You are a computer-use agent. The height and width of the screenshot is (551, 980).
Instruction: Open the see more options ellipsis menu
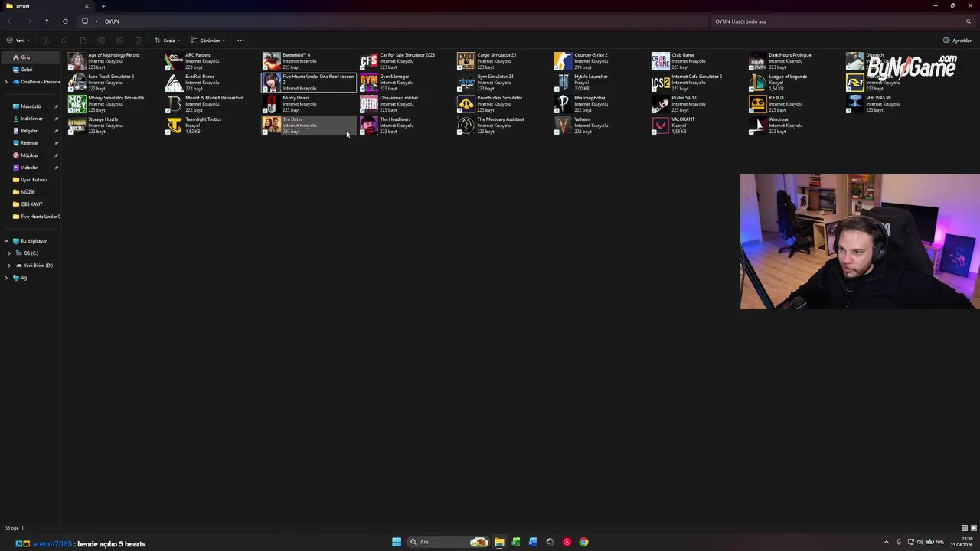240,41
